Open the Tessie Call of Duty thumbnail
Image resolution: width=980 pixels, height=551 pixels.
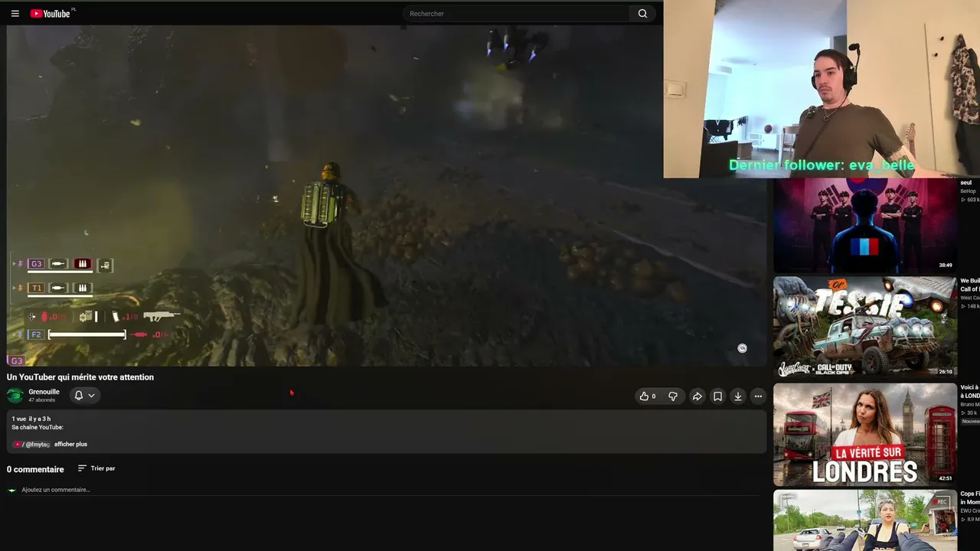click(865, 328)
